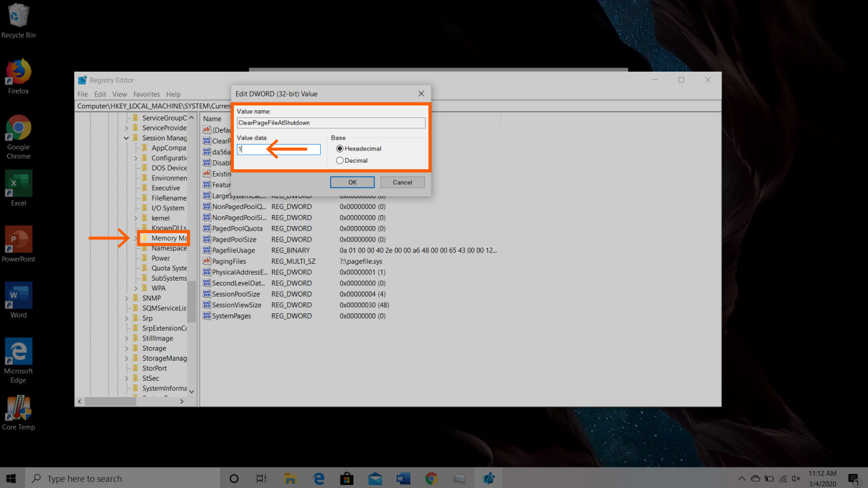Expand the Storage registry key
This screenshot has width=868, height=488.
click(127, 348)
